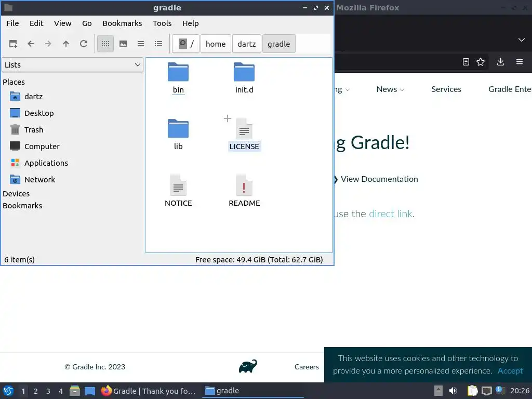Follow the direct link hyperlink

click(x=391, y=214)
